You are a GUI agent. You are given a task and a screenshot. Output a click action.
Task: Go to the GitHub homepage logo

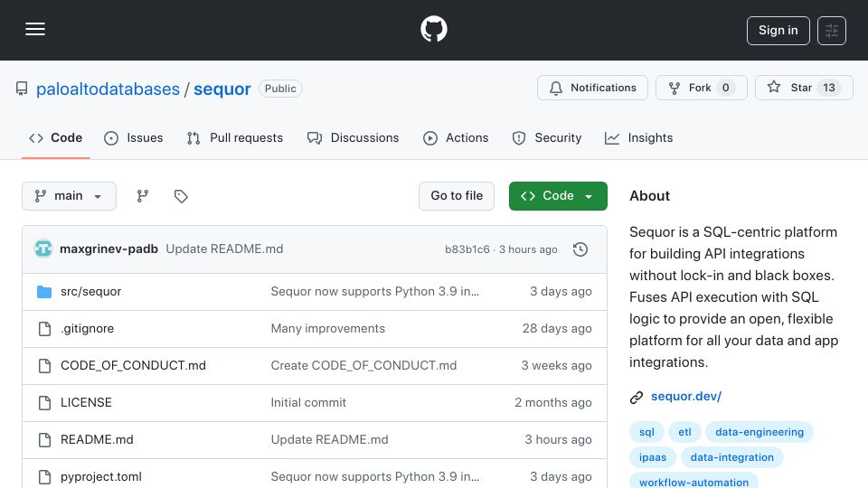[x=433, y=29]
